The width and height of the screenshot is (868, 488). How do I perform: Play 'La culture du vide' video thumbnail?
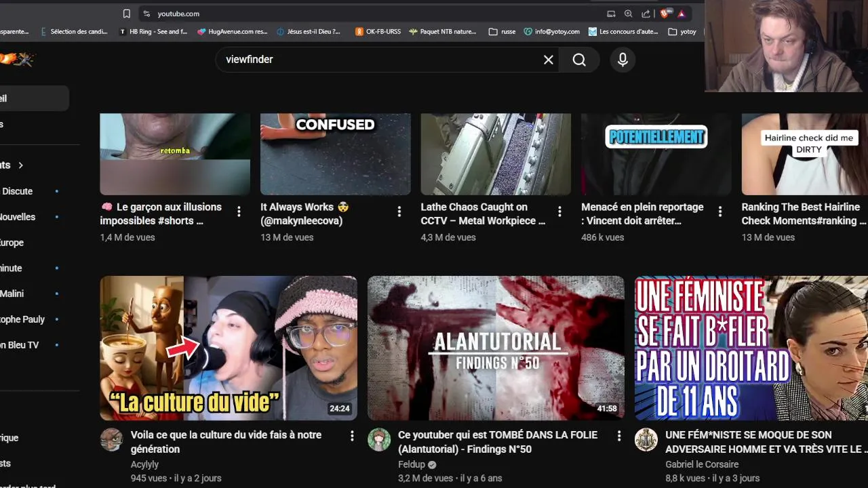click(229, 348)
